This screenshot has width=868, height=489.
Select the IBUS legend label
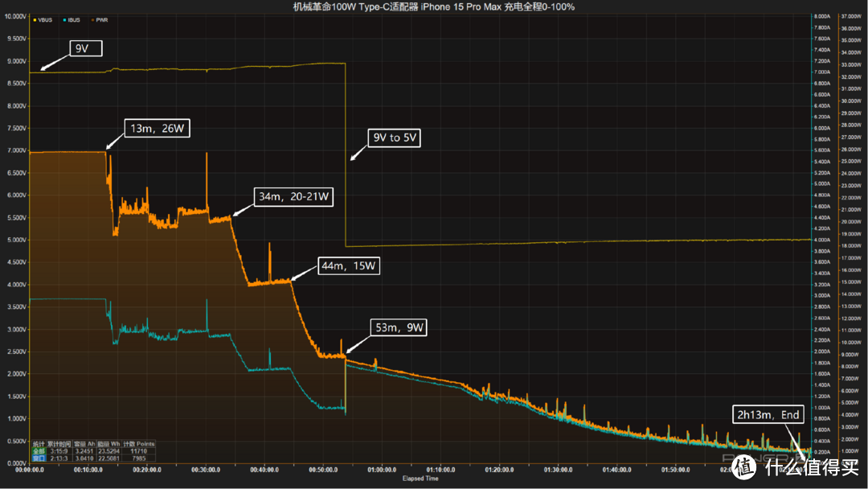point(74,20)
